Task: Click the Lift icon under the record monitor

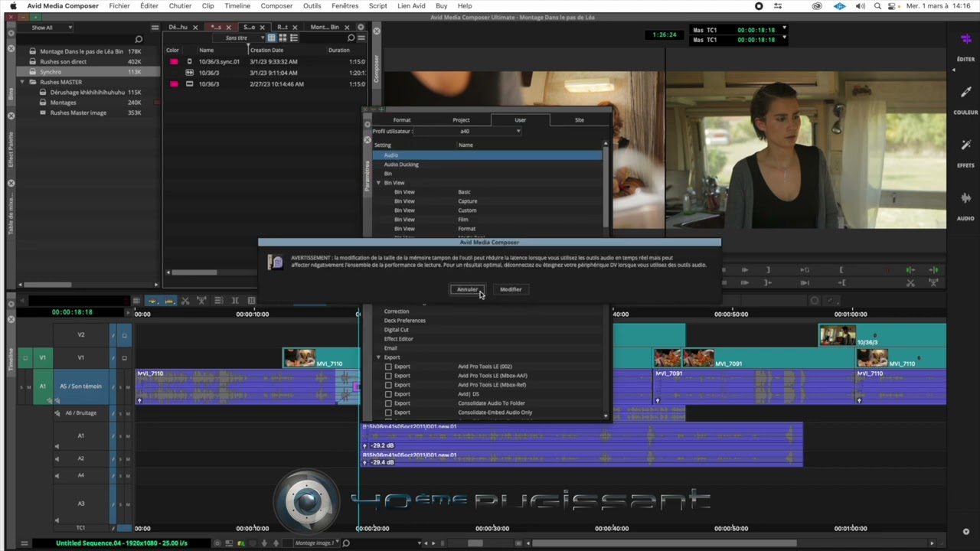Action: pyautogui.click(x=934, y=282)
